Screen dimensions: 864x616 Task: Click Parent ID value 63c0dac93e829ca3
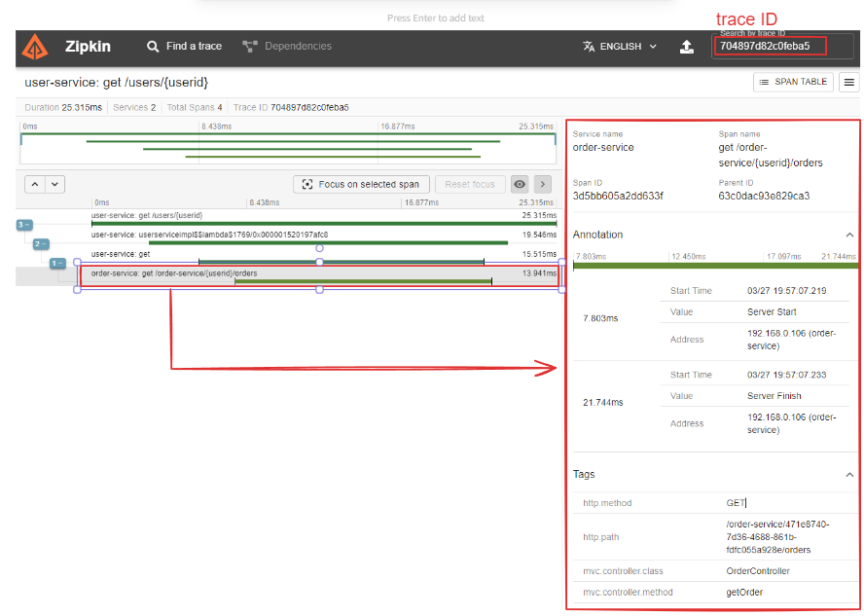click(x=764, y=197)
